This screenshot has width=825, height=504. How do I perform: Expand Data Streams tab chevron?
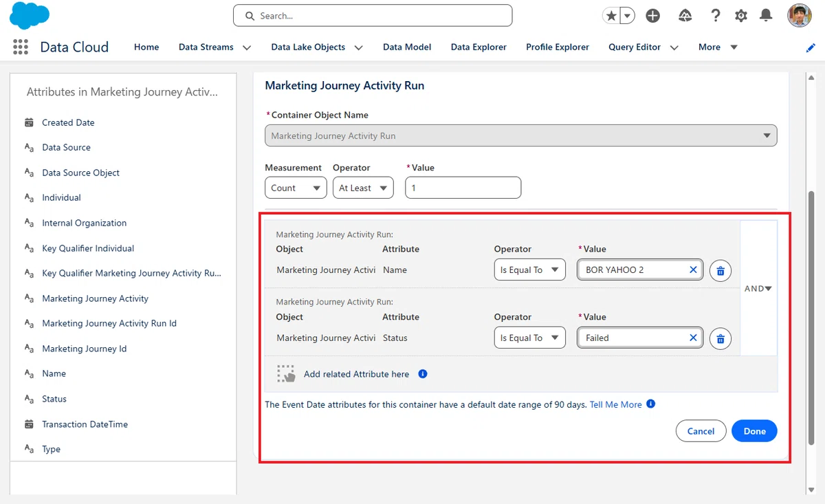coord(247,47)
